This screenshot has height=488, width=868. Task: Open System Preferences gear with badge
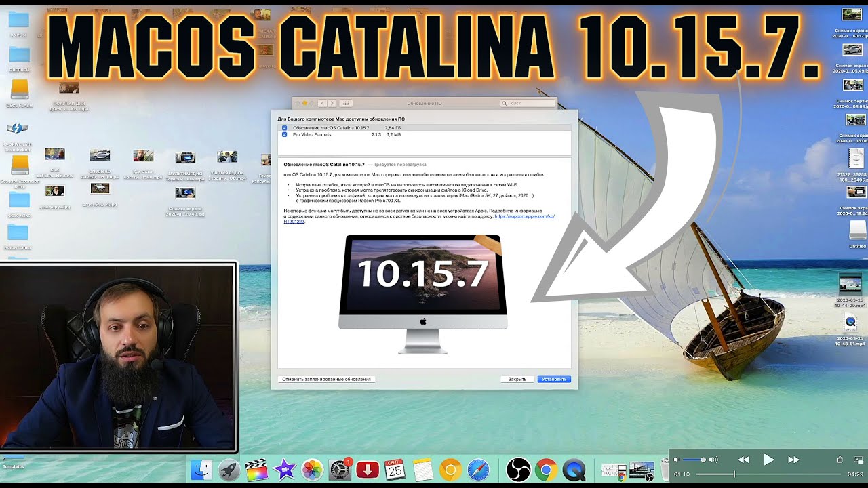340,470
